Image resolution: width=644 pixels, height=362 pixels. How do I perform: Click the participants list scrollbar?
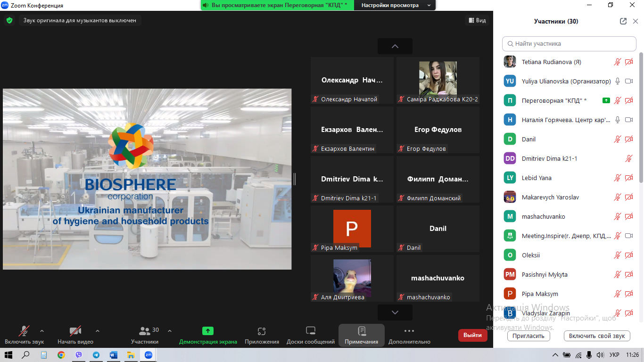[x=641, y=117]
